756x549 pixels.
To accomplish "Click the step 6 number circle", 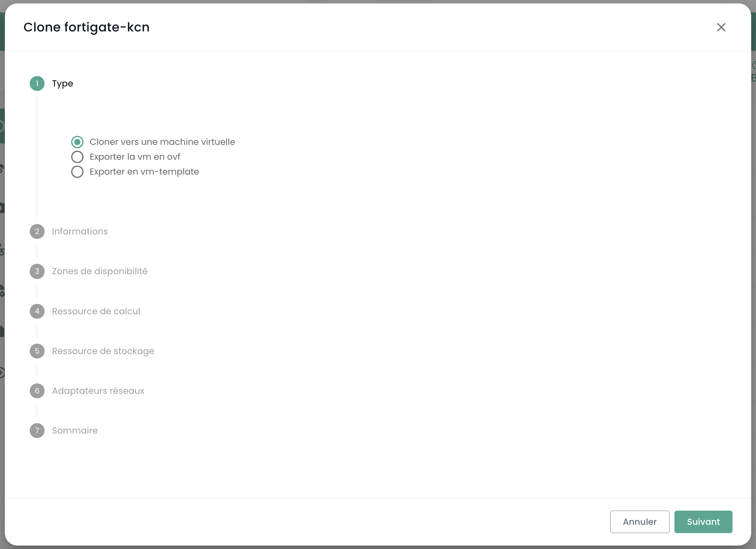I will point(37,391).
